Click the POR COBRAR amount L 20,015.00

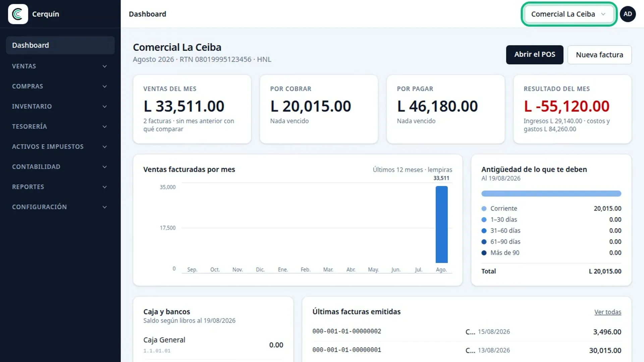click(311, 106)
